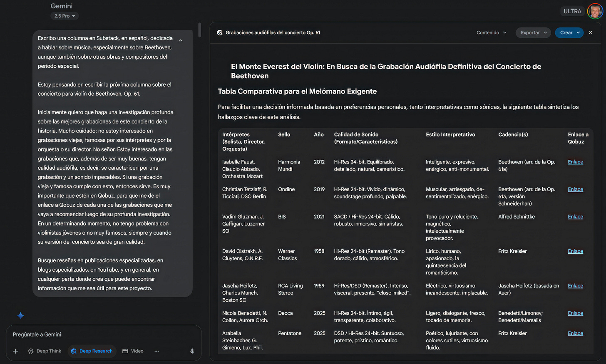Click the 'Cadencia(s)' column header
The image size is (606, 364).
tap(513, 134)
